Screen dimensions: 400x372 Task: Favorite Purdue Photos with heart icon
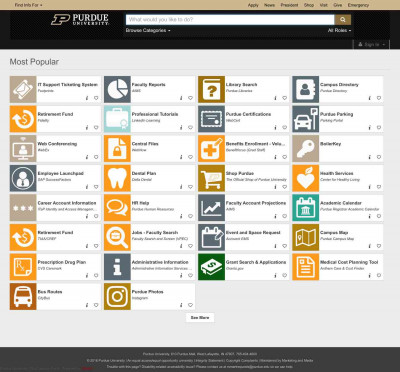190,305
